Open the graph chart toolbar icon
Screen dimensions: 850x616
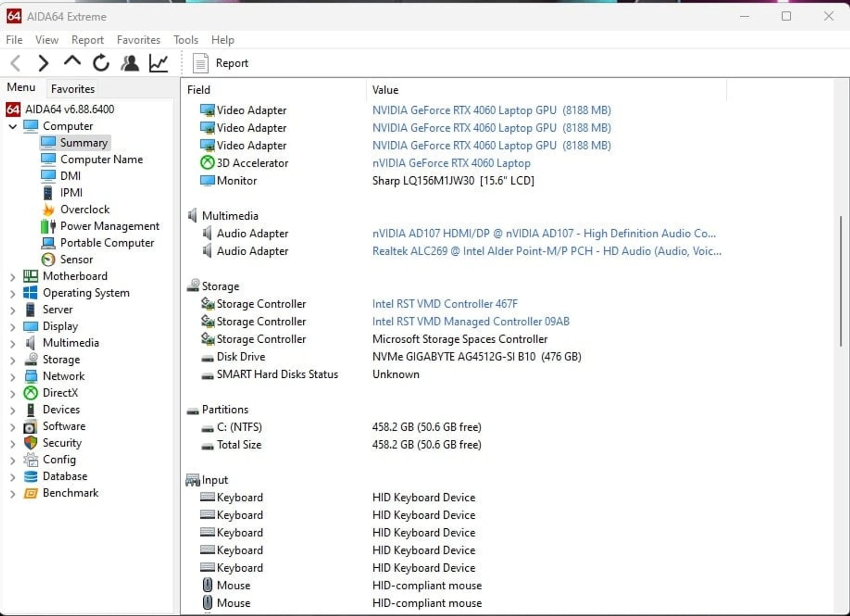158,63
